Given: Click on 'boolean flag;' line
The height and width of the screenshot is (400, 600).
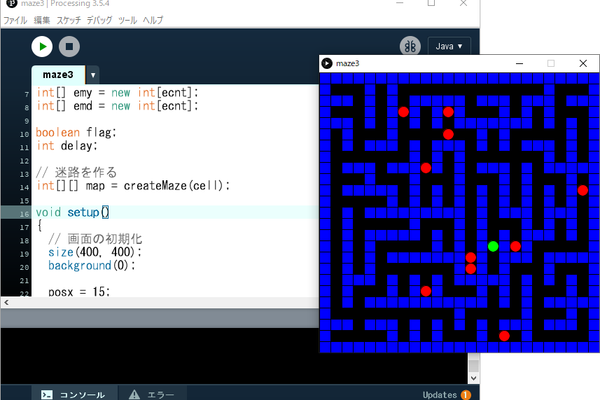Looking at the screenshot, I should 76,132.
